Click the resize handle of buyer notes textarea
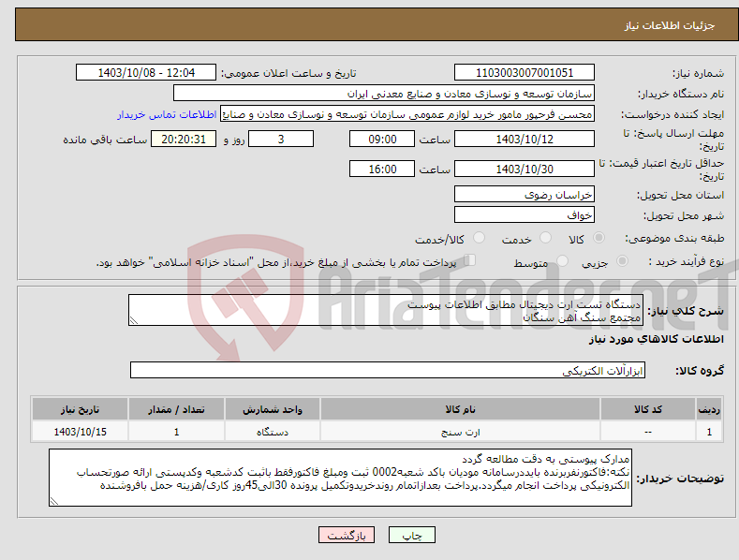Viewport: 739px width, 560px height. point(54,501)
